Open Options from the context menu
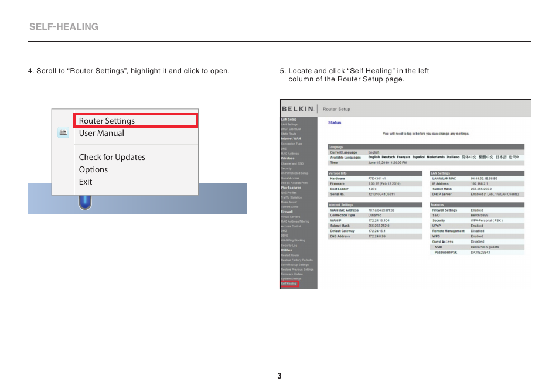This screenshot has width=559, height=392. [93, 169]
